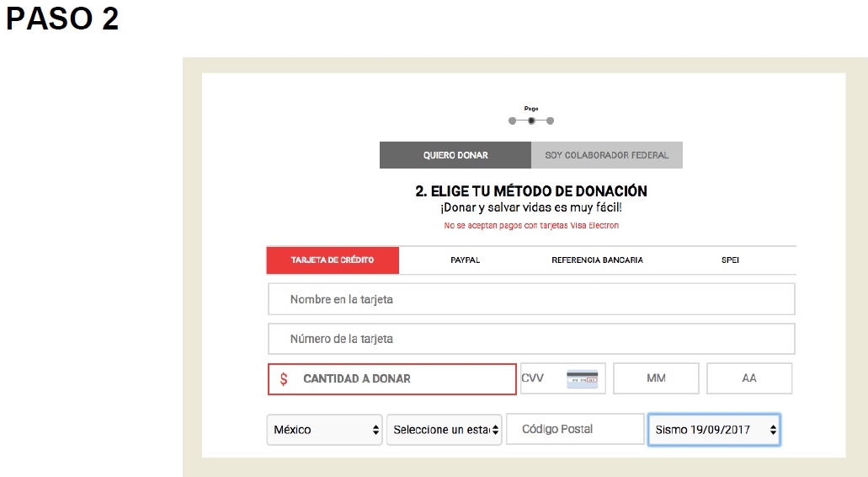The image size is (868, 477).
Task: Switch to the QUIERO DONAR tab
Action: pos(455,155)
